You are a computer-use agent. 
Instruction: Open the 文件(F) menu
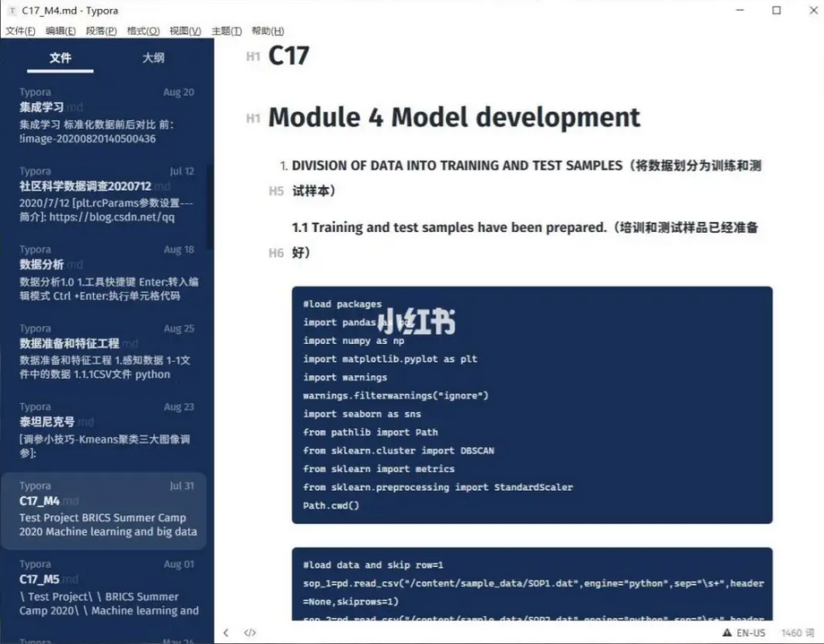click(x=20, y=31)
